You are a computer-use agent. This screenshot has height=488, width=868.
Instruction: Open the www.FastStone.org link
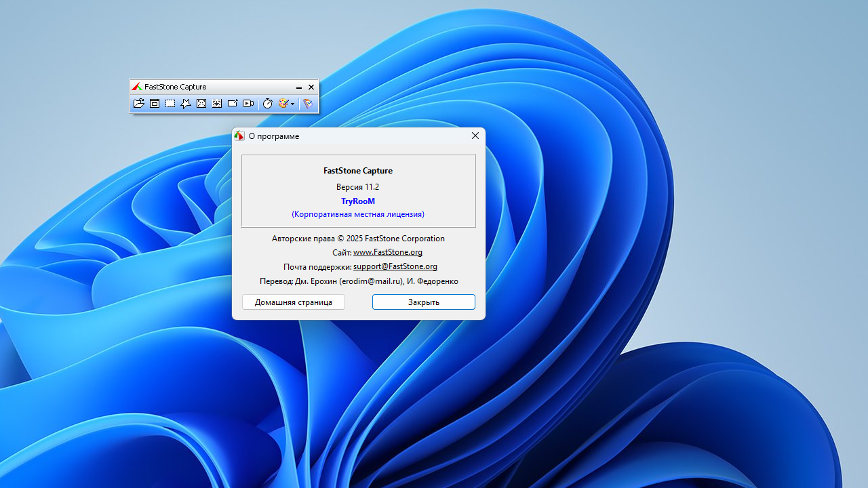388,252
